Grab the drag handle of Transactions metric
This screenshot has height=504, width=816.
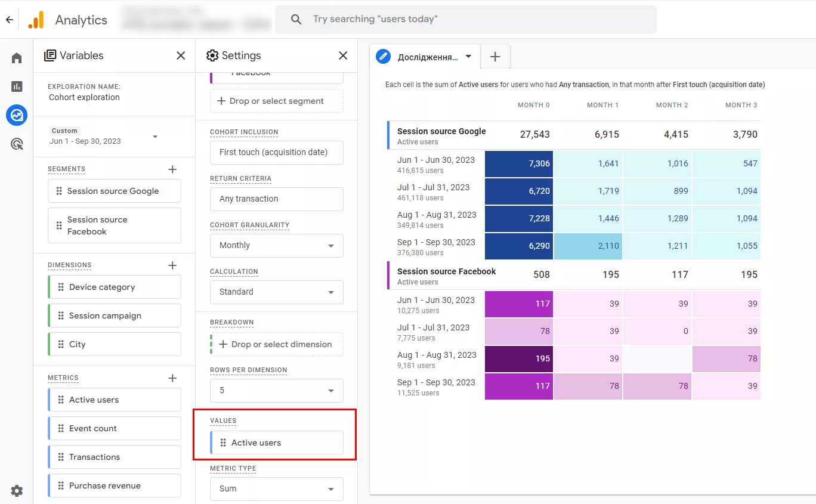[61, 457]
